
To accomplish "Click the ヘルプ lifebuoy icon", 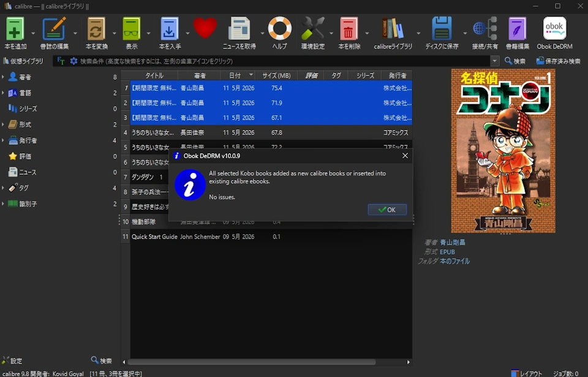I will point(279,29).
